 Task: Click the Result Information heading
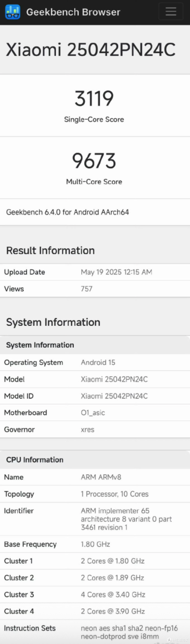(x=50, y=250)
